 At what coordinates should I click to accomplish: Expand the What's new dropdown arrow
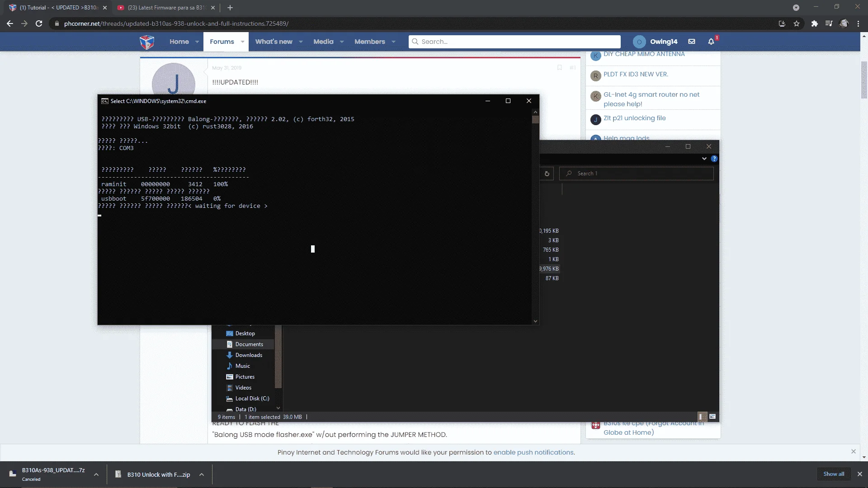coord(301,42)
